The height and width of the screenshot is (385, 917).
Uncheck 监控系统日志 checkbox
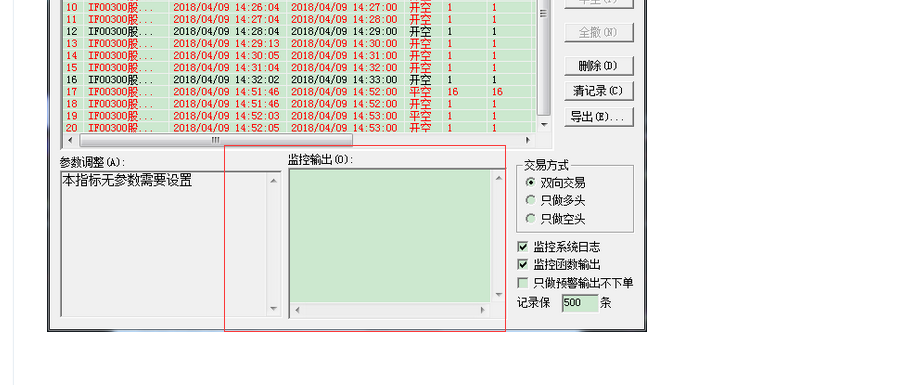click(x=523, y=247)
